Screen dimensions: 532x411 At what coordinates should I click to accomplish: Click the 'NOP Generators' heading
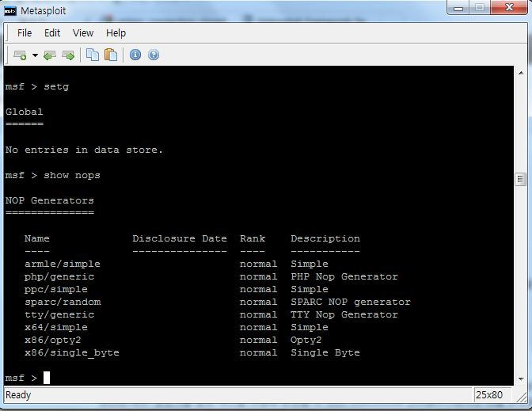50,200
